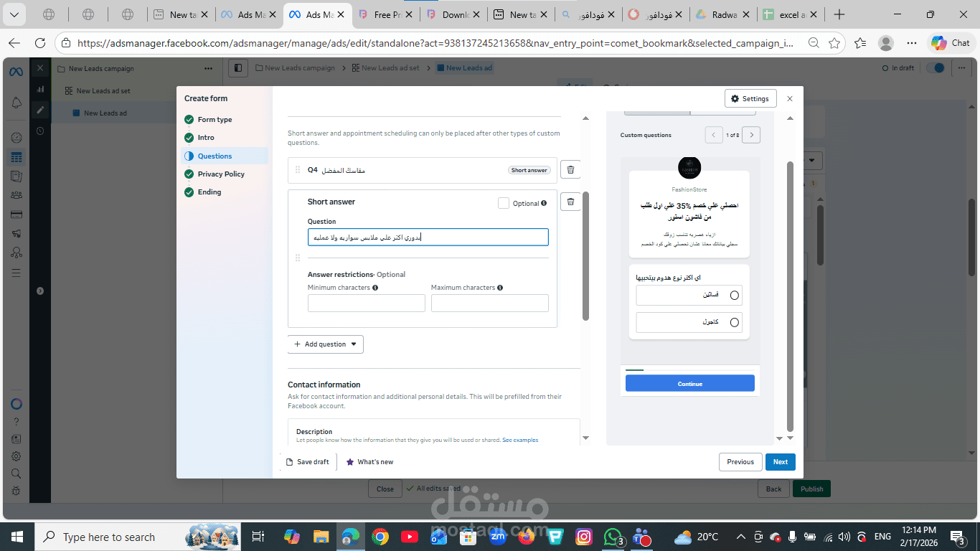Viewport: 980px width, 551px height.
Task: Click Continue in the form preview
Action: pos(690,384)
